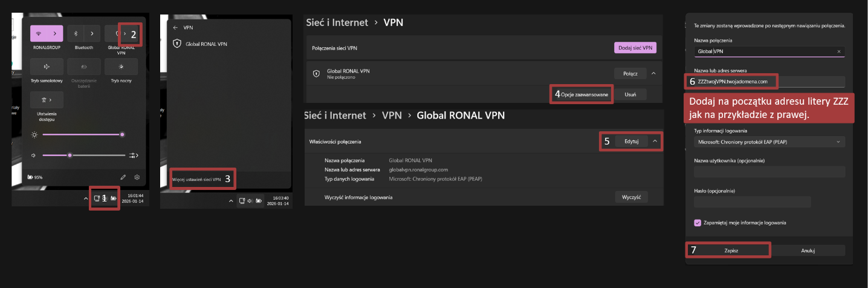Open Typ informacji logowania dropdown
The height and width of the screenshot is (288, 868).
coord(769,142)
